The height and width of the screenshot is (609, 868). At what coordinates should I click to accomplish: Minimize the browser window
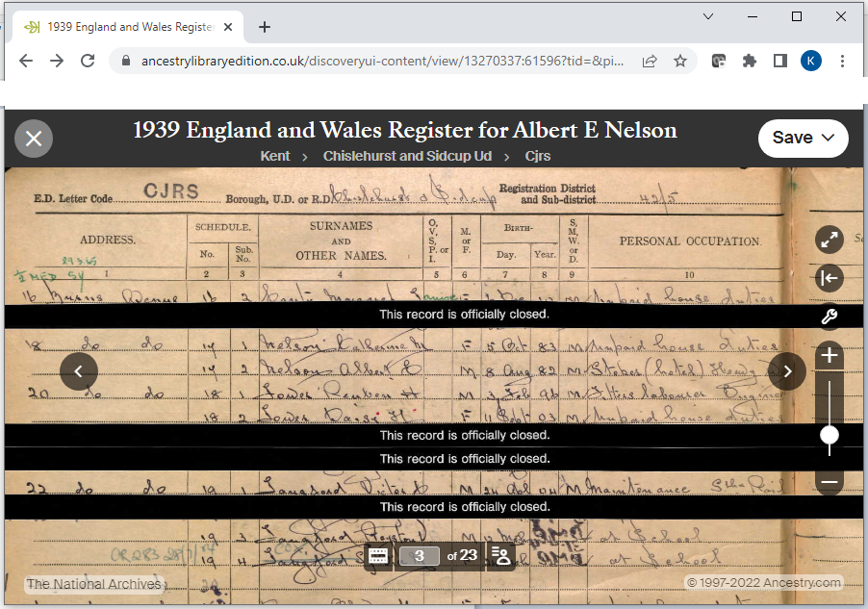[x=753, y=16]
